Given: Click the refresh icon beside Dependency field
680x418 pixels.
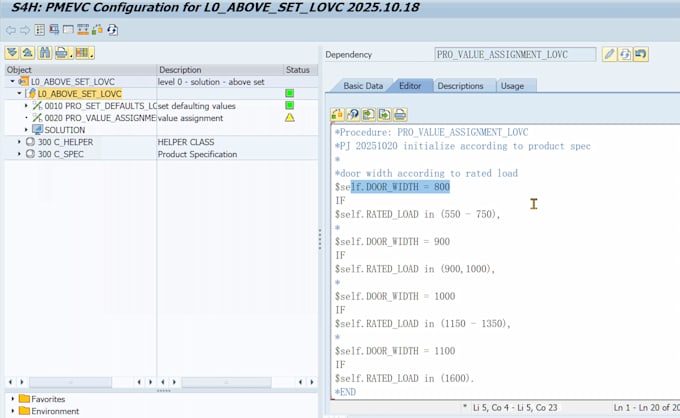Looking at the screenshot, I should pos(625,54).
